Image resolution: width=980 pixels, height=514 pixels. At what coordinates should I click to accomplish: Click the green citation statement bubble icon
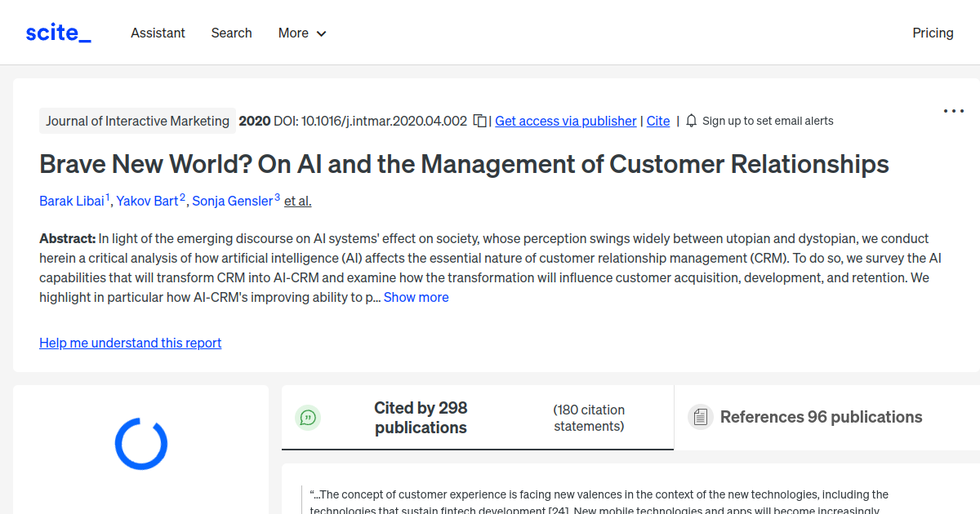click(308, 417)
